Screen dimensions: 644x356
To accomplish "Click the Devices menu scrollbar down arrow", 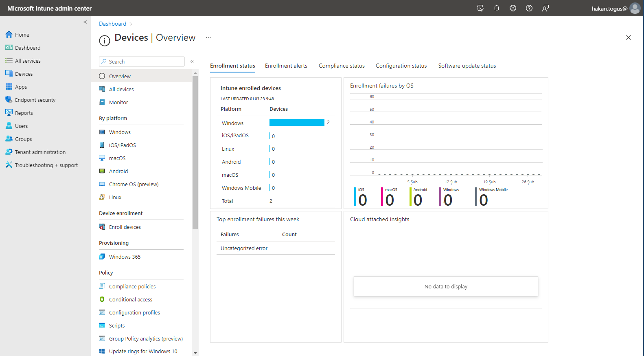I will (x=195, y=353).
